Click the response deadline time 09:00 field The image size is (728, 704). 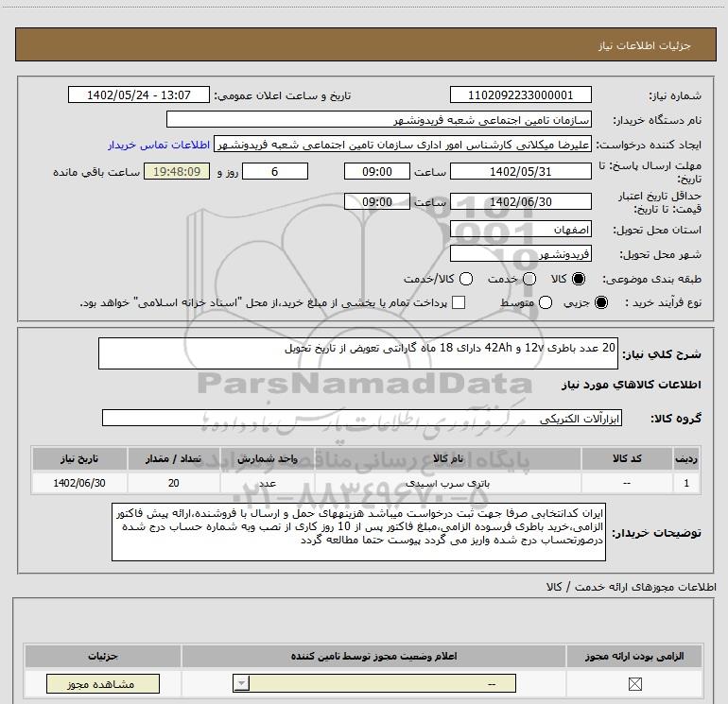[377, 171]
